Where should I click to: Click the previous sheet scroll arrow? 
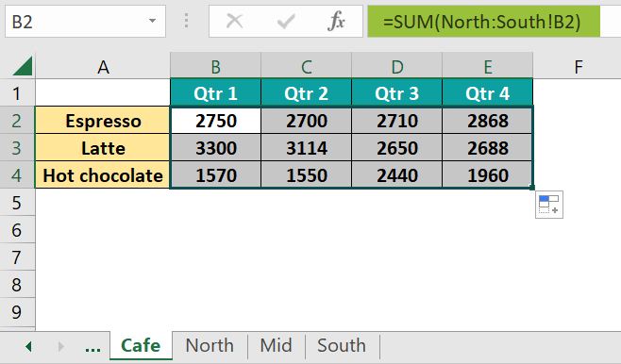pos(28,347)
